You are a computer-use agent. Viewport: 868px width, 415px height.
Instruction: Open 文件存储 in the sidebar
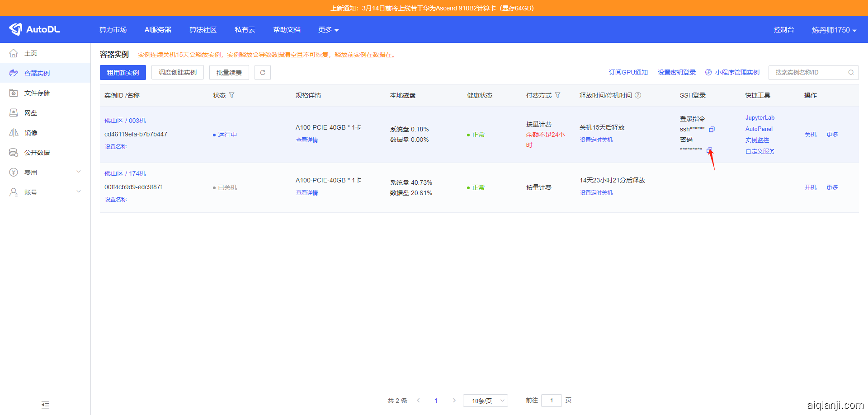coord(37,93)
